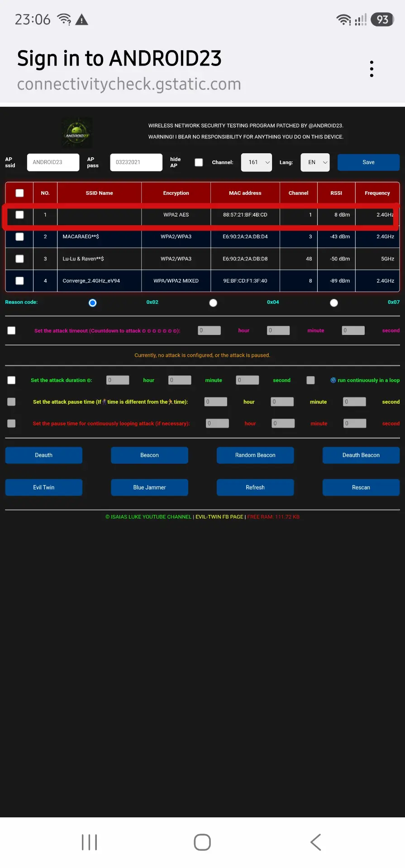Focus the looping pause time second field
Screen dimensions: 405x868
click(355, 424)
